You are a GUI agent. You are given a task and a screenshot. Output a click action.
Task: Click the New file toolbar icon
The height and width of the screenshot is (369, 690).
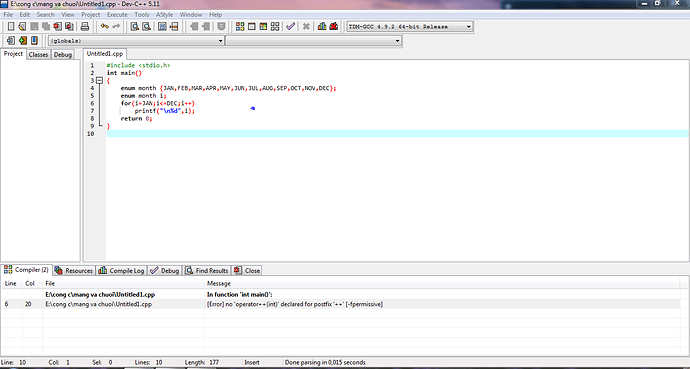[x=11, y=26]
